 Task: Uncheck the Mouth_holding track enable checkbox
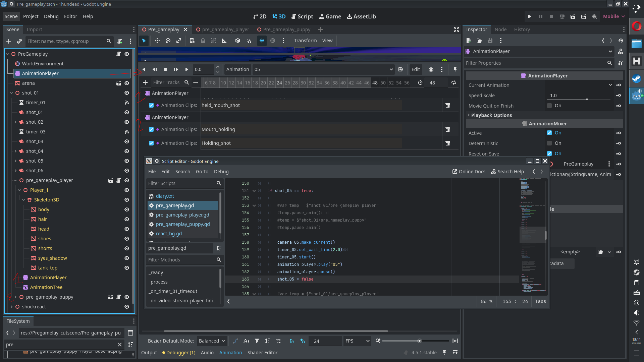click(151, 129)
